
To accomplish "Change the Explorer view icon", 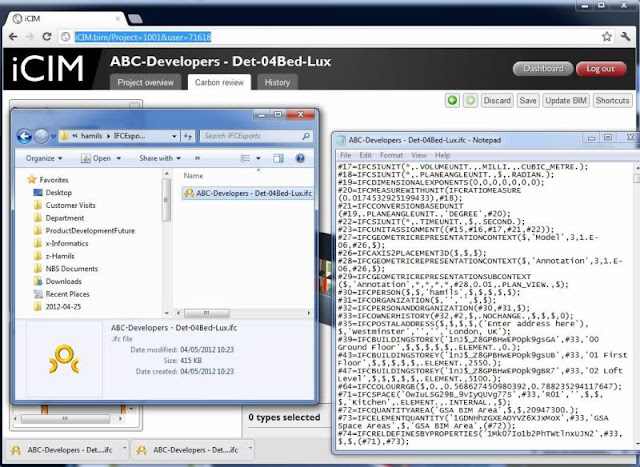I will coord(245,158).
